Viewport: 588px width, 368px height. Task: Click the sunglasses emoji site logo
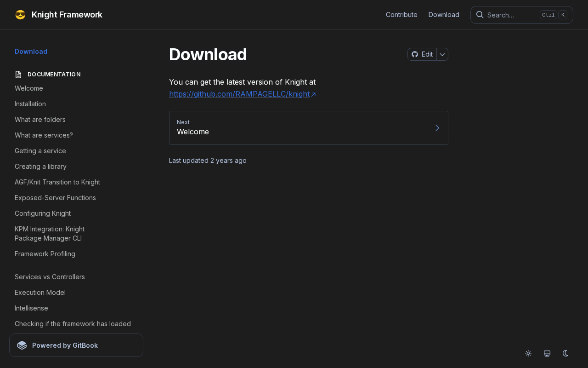click(x=20, y=15)
